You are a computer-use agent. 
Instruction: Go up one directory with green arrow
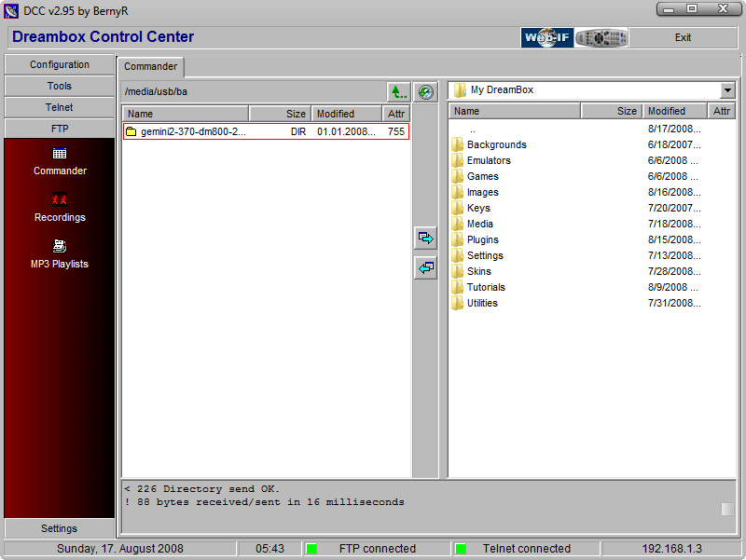(x=399, y=91)
